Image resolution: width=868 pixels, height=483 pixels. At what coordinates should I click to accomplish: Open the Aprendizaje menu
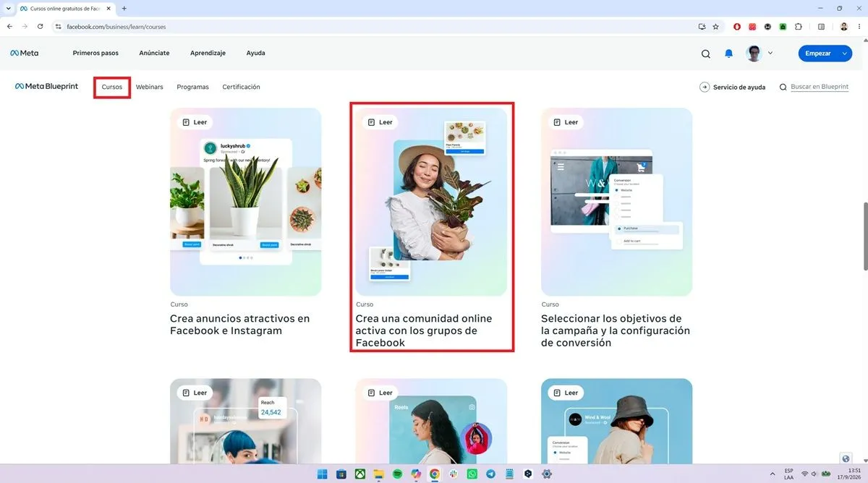pyautogui.click(x=208, y=53)
